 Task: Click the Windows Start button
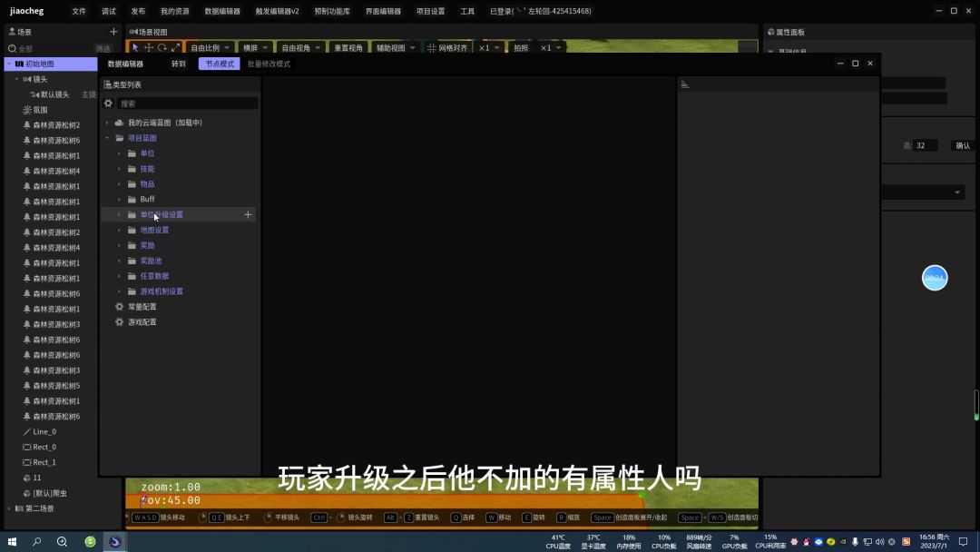click(x=13, y=541)
